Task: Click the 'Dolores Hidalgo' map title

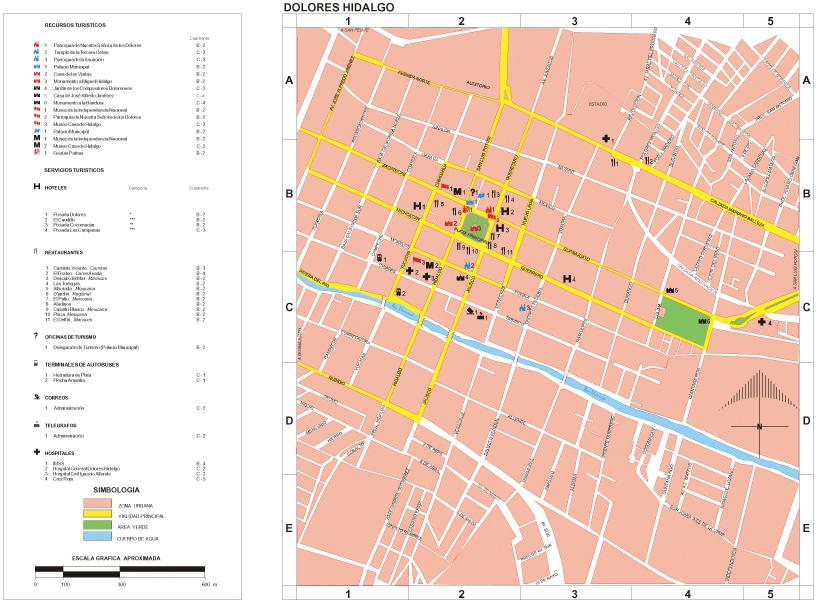Action: pyautogui.click(x=338, y=7)
